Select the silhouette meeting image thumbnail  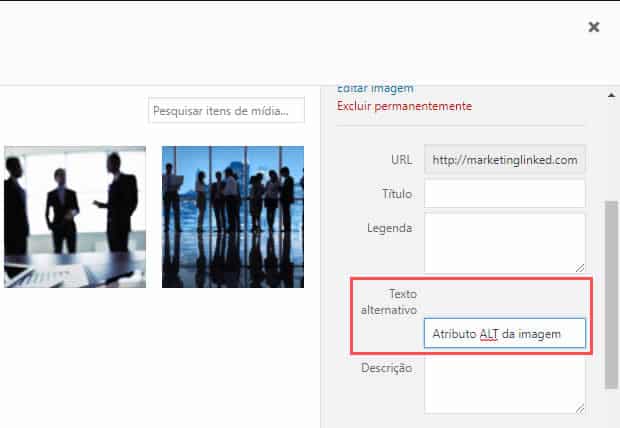[75, 217]
